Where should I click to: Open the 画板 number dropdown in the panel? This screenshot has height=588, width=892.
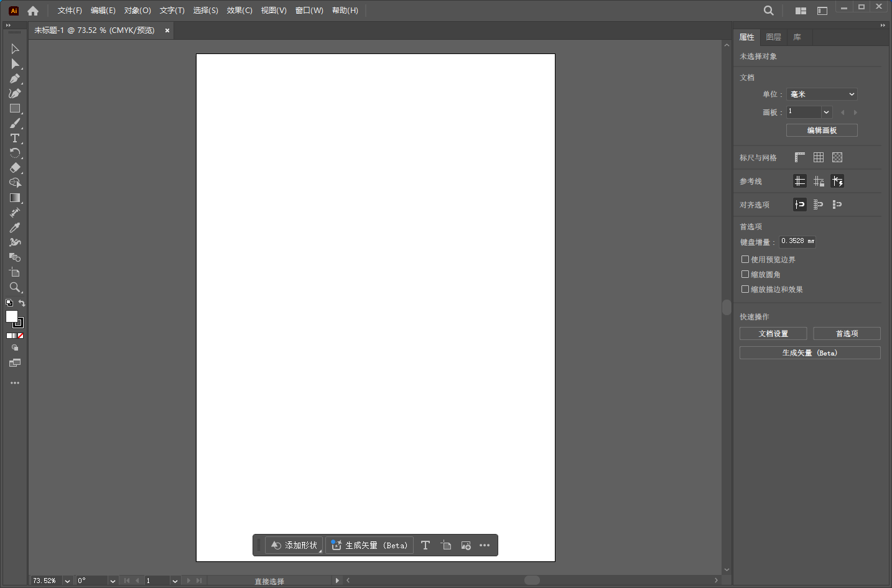click(x=827, y=112)
